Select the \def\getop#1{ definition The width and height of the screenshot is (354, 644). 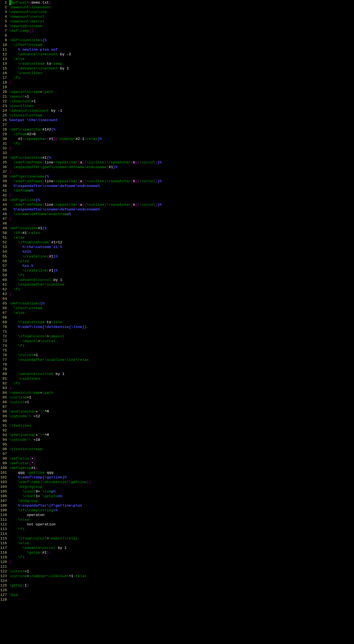[x=24, y=468]
